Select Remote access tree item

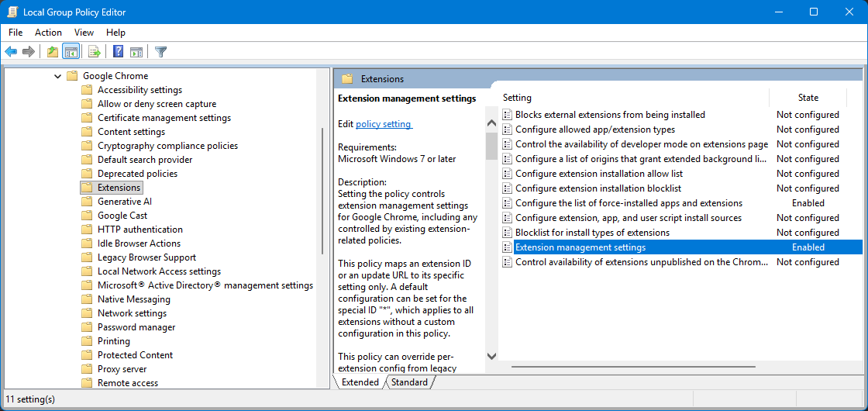click(x=128, y=383)
